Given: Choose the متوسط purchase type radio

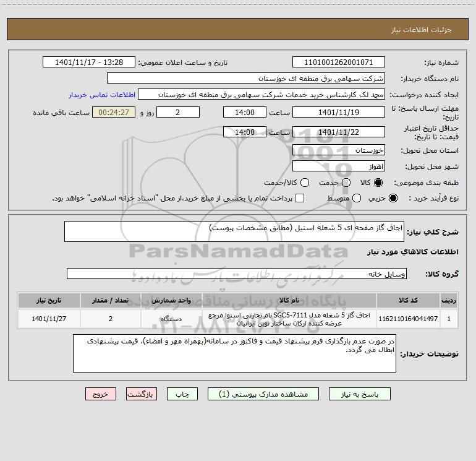Looking at the screenshot, I should [x=357, y=198].
